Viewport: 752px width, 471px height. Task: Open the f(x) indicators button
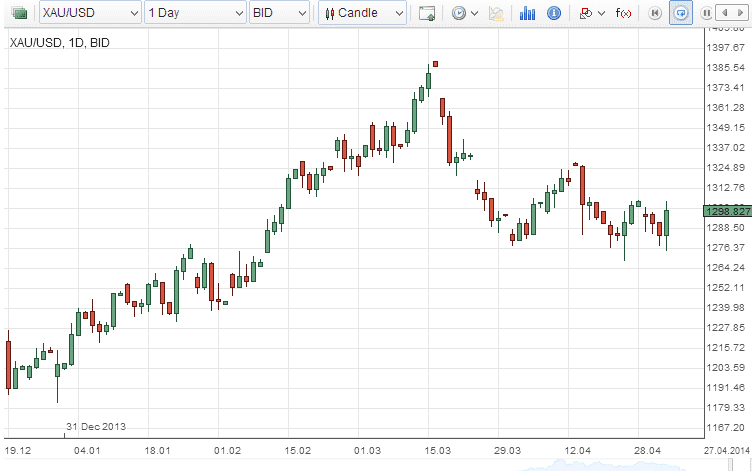click(x=623, y=13)
